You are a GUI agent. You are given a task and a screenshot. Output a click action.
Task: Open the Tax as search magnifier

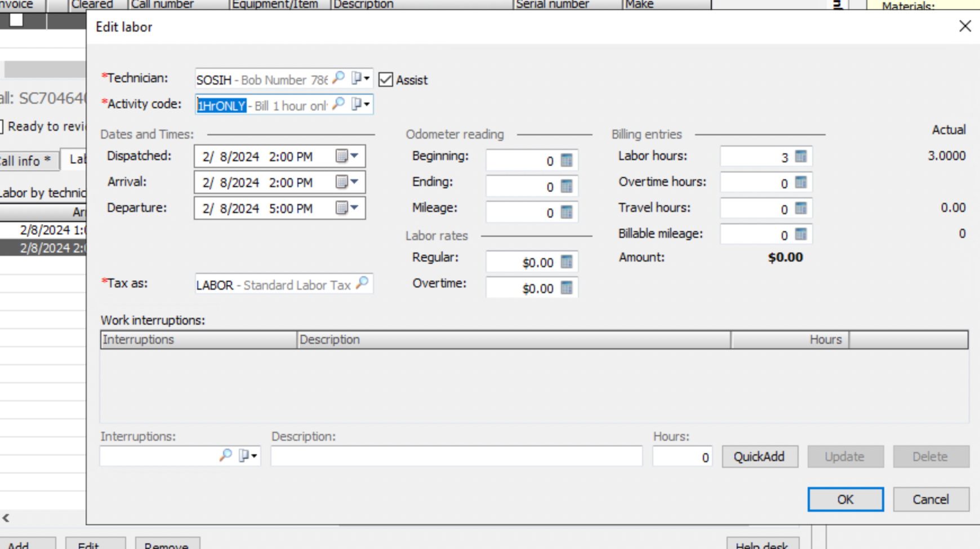click(362, 283)
